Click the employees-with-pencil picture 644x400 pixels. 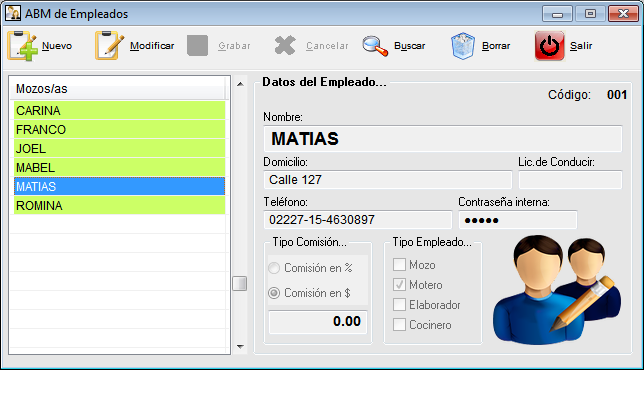click(x=557, y=289)
